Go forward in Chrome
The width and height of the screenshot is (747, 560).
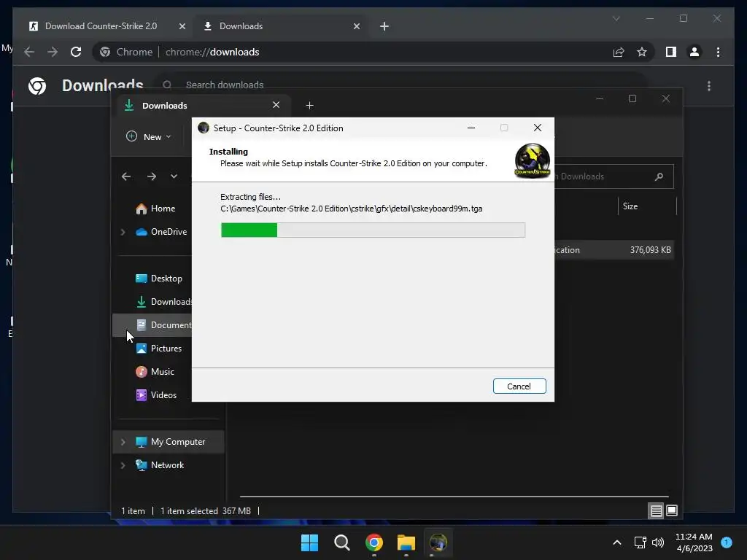point(53,52)
